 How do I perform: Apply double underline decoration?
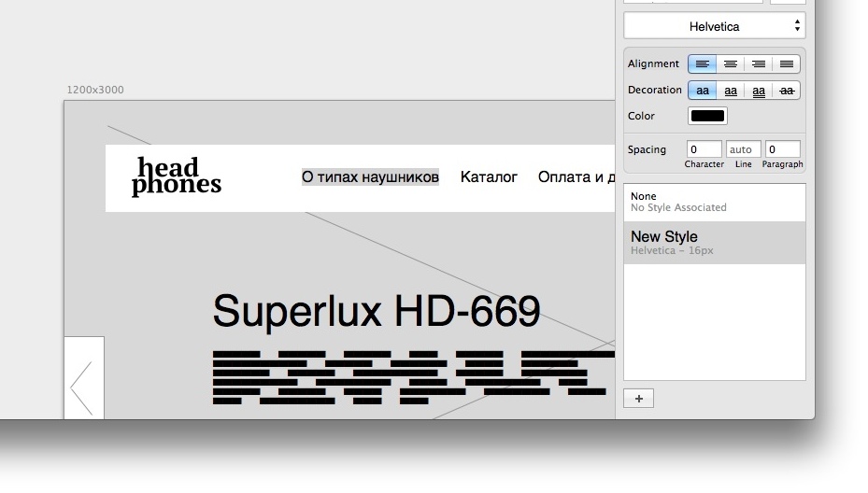coord(759,91)
